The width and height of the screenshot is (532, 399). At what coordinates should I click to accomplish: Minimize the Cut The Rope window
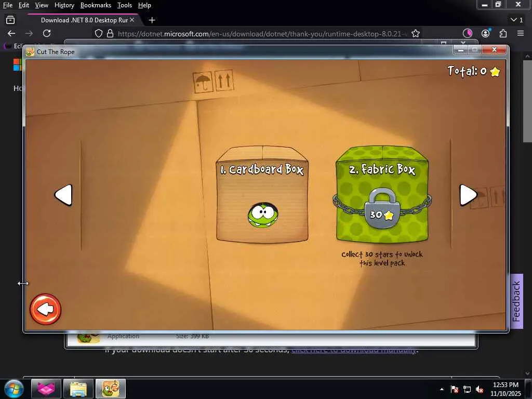pyautogui.click(x=460, y=49)
